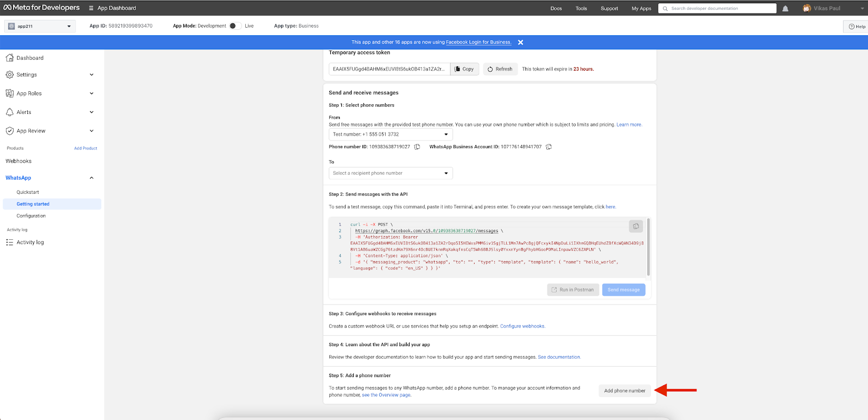This screenshot has height=420, width=868.
Task: Open Webhooks in the sidebar
Action: coord(18,161)
